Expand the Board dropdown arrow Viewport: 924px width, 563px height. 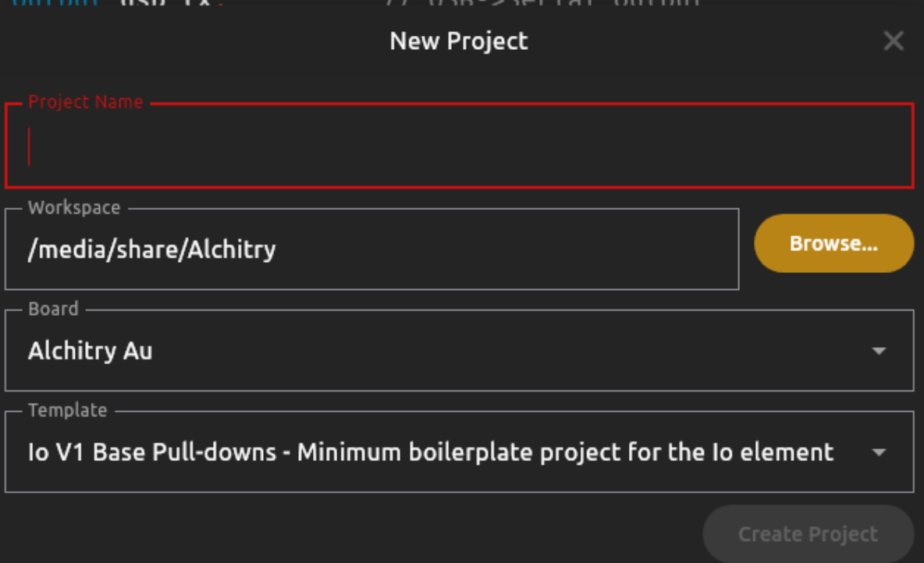(879, 351)
